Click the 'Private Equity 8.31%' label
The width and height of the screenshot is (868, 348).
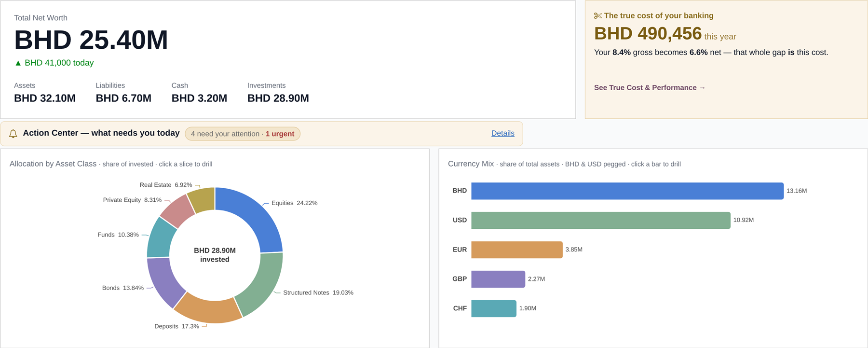click(132, 200)
